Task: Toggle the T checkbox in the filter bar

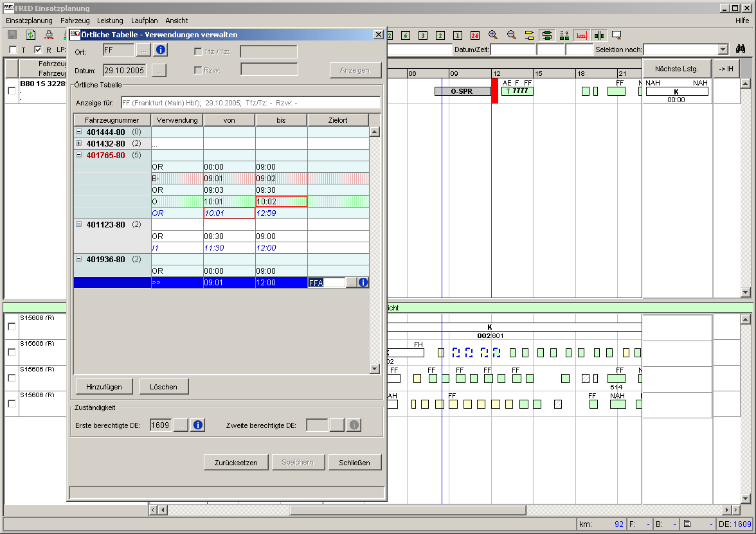Action: [14, 50]
